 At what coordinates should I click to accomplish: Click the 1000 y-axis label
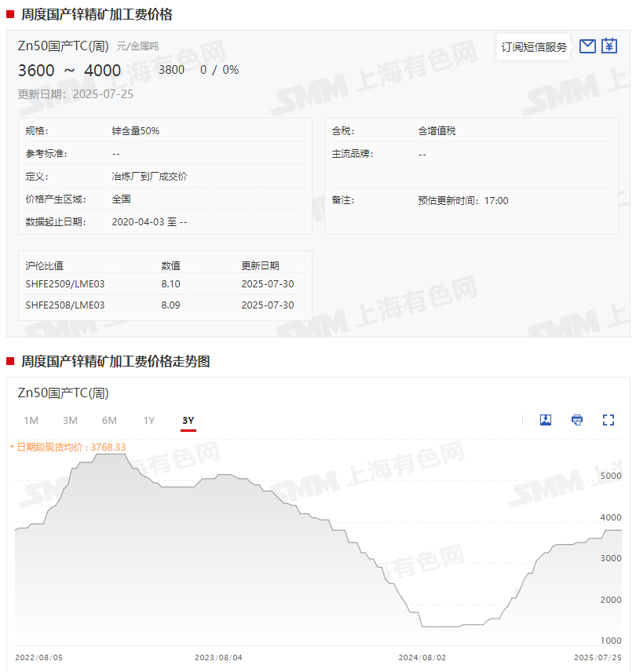[611, 641]
